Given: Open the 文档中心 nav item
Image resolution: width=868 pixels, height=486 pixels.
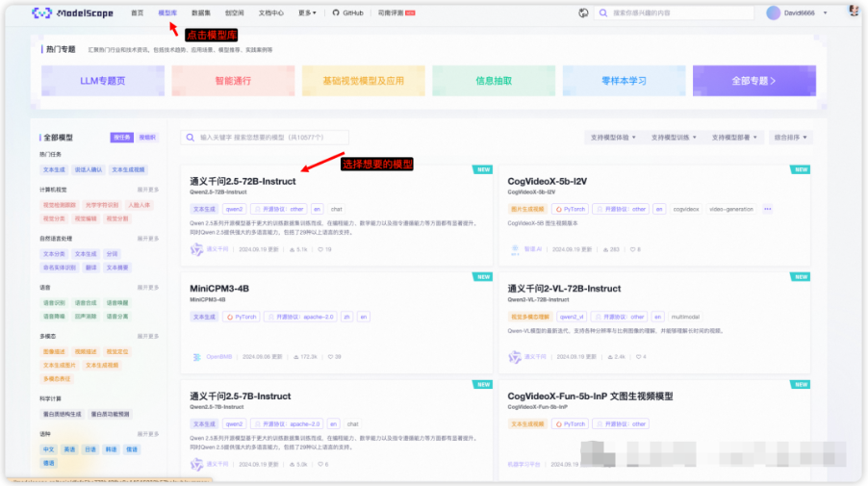Looking at the screenshot, I should [270, 13].
